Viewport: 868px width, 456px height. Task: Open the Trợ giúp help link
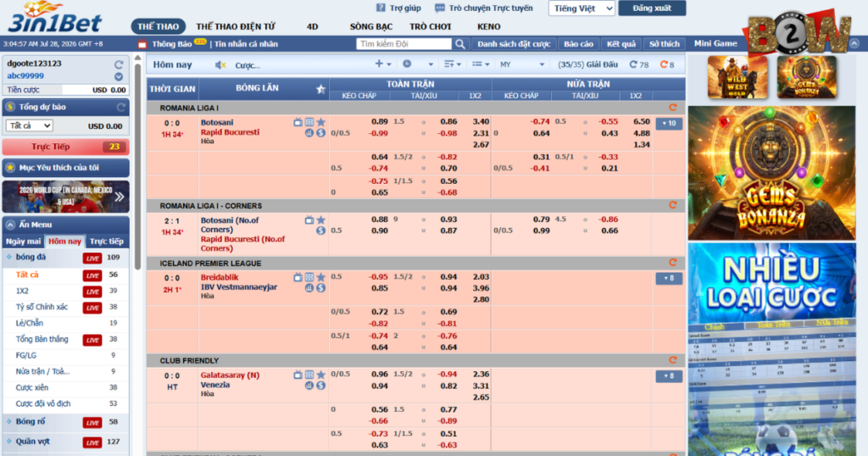click(398, 8)
